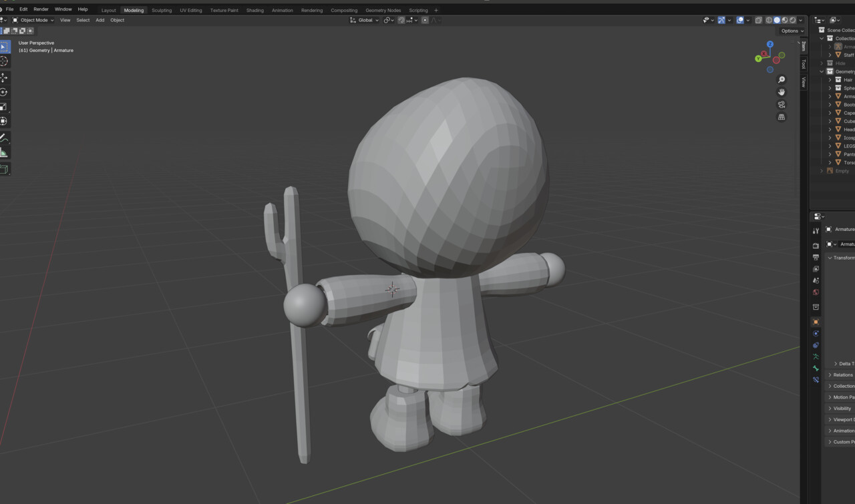The width and height of the screenshot is (855, 504).
Task: Switch to the Geometry Nodes workspace tab
Action: tap(383, 10)
